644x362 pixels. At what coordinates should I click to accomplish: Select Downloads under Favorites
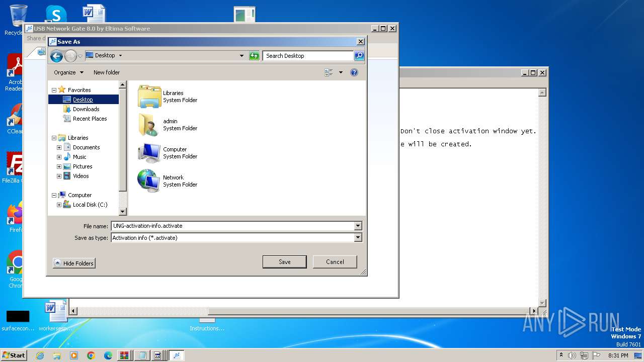coord(86,109)
